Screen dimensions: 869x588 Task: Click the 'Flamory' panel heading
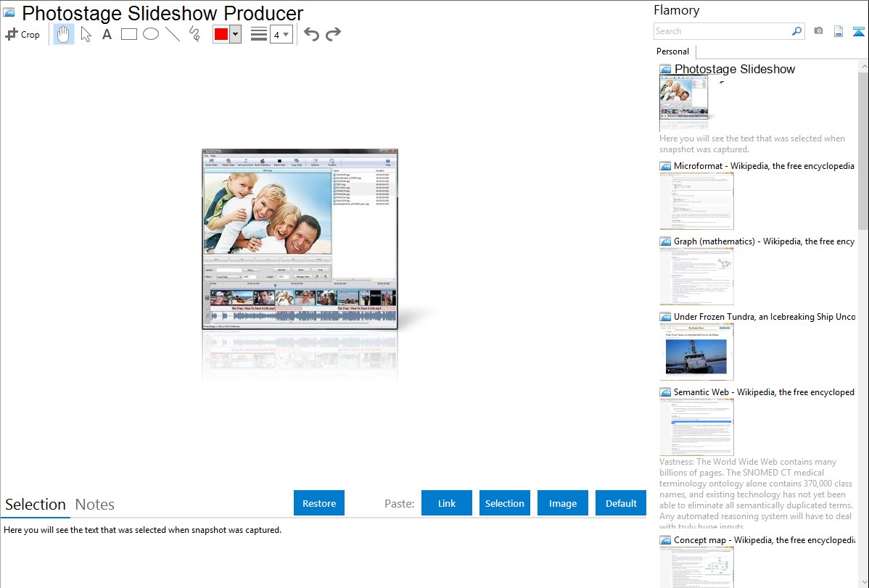tap(677, 10)
